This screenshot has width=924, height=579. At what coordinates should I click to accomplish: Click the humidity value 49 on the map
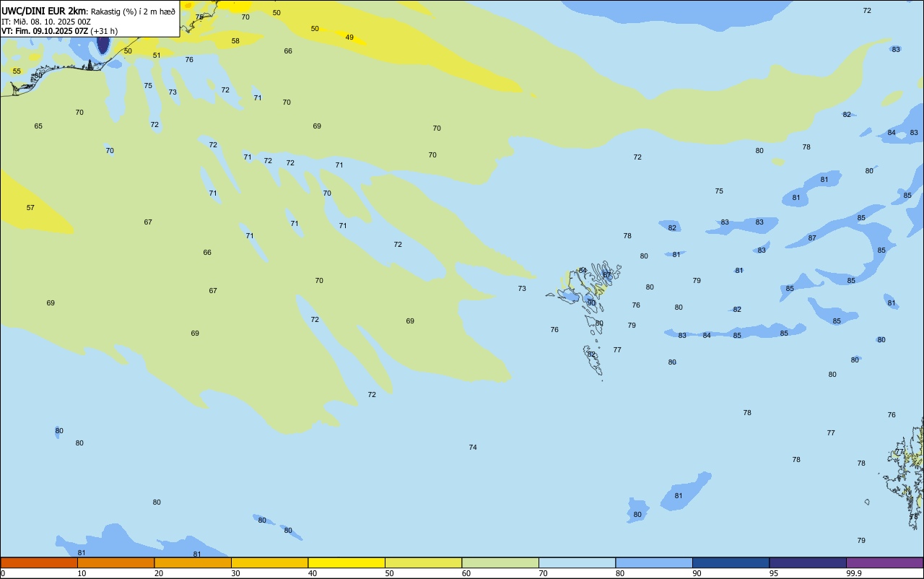tap(349, 38)
